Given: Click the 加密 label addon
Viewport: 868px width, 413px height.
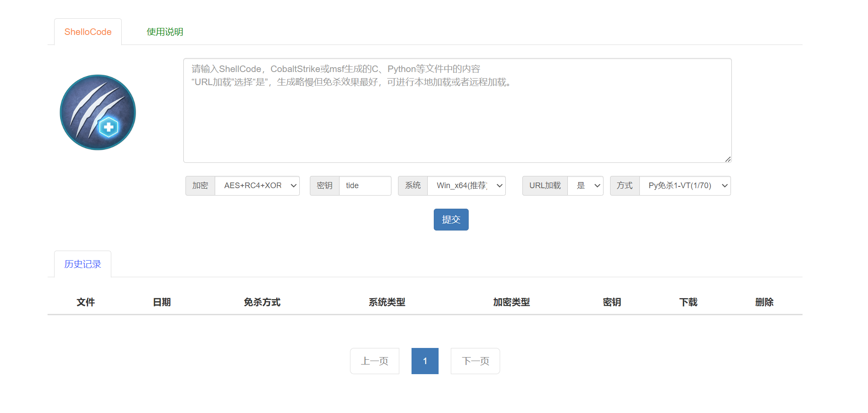Looking at the screenshot, I should [x=200, y=186].
